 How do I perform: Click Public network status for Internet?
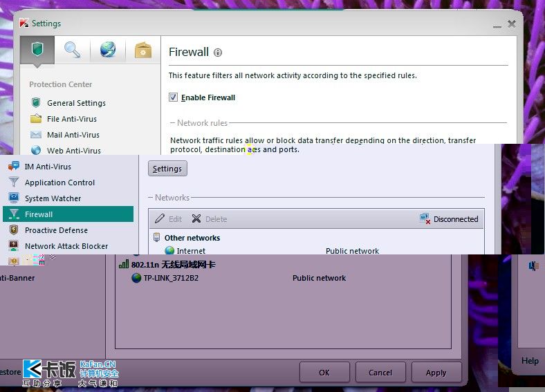pos(352,250)
